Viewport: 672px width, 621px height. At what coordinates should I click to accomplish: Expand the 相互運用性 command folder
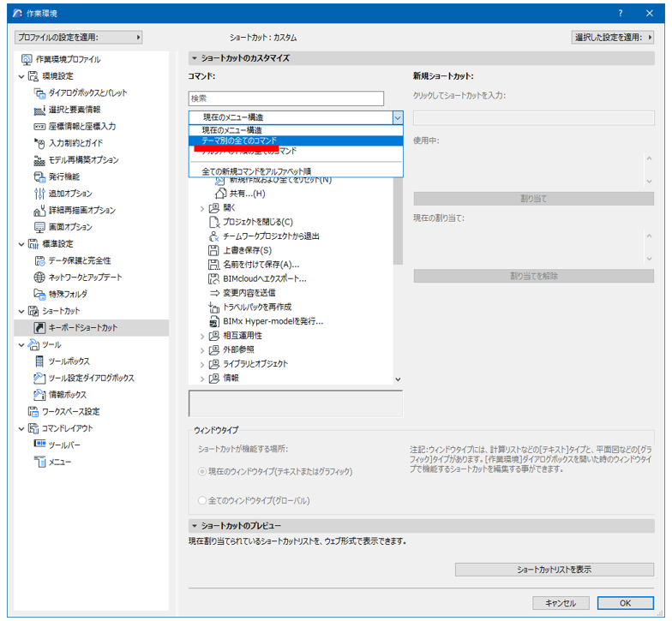tap(202, 336)
